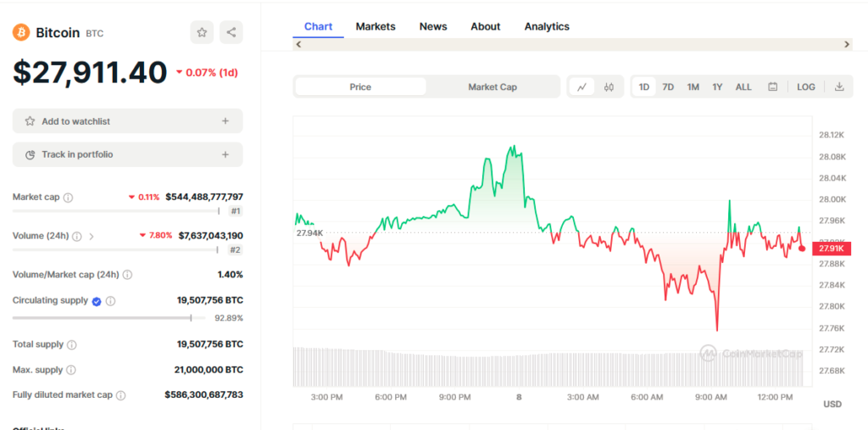Image resolution: width=868 pixels, height=430 pixels.
Task: Click the horizontal tab scrollbar track
Action: tap(572, 45)
